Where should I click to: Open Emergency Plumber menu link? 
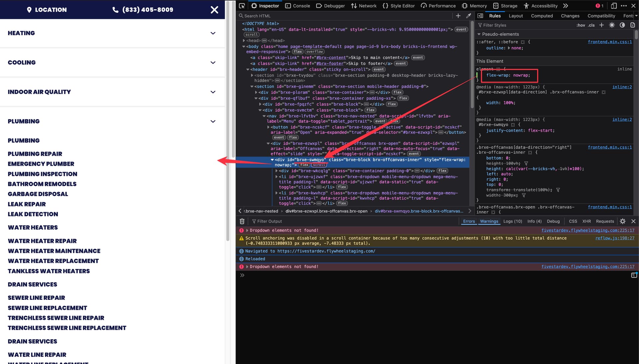point(41,164)
